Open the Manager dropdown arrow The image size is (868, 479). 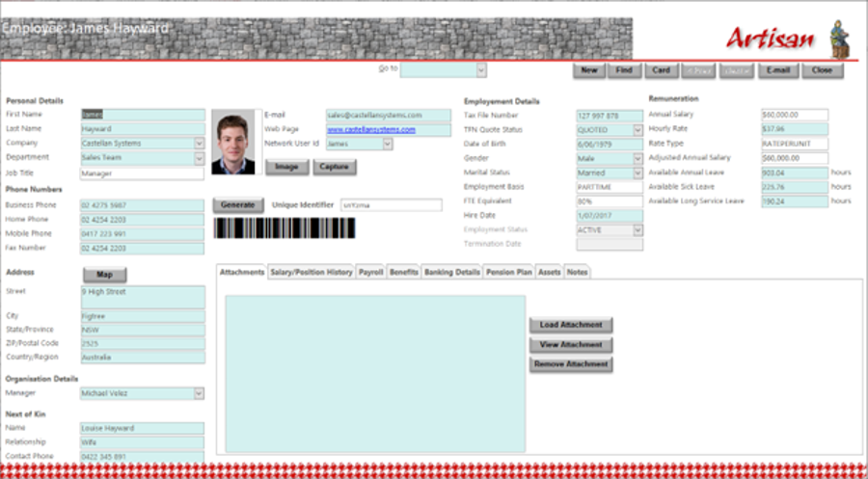point(200,393)
